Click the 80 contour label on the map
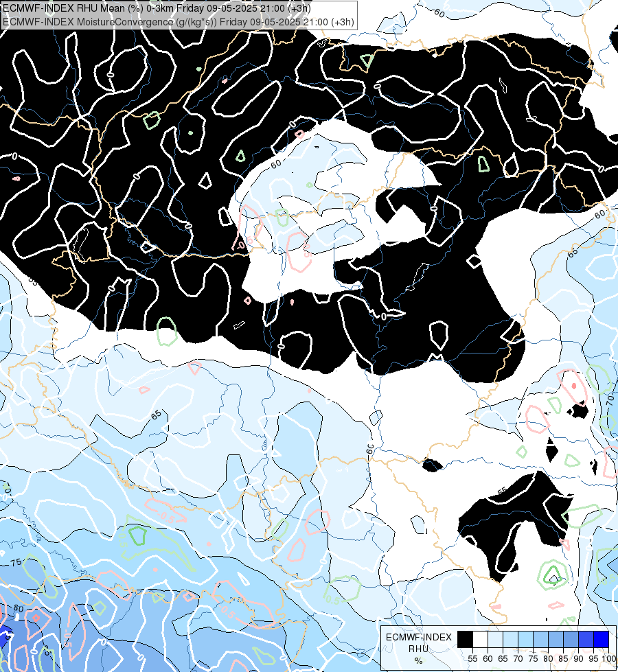Image resolution: width=618 pixels, height=672 pixels. coord(19,608)
